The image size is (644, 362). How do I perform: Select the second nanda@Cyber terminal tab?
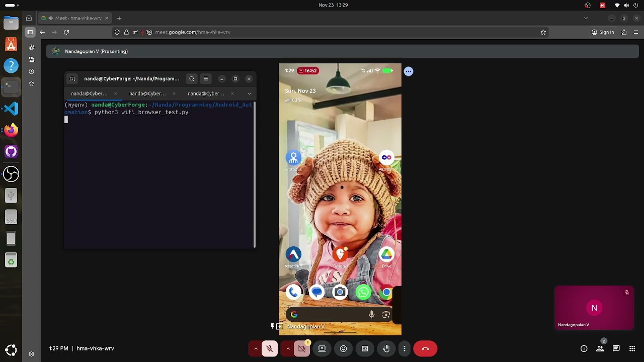152,94
